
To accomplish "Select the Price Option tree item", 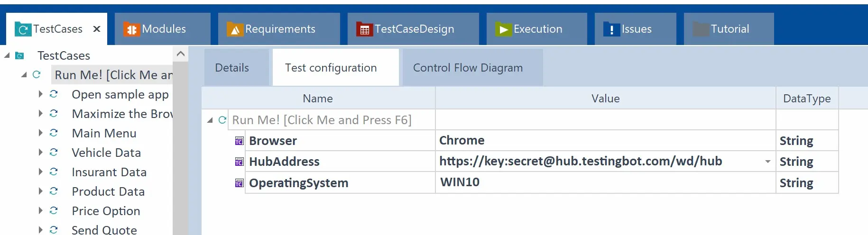I will 106,211.
